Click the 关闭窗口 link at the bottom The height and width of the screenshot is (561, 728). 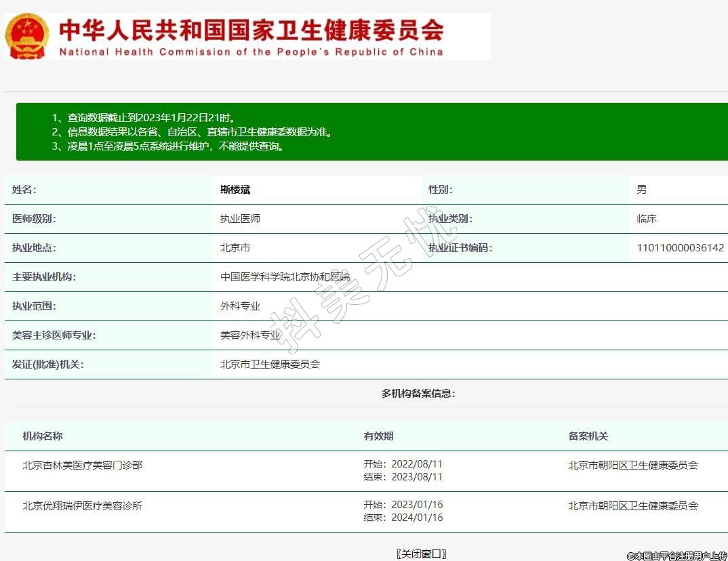[421, 554]
